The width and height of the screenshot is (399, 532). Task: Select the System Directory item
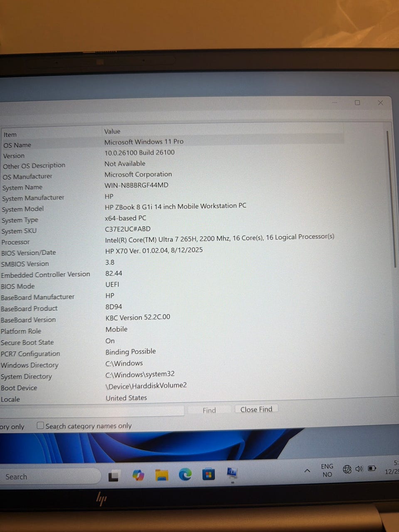tap(26, 377)
